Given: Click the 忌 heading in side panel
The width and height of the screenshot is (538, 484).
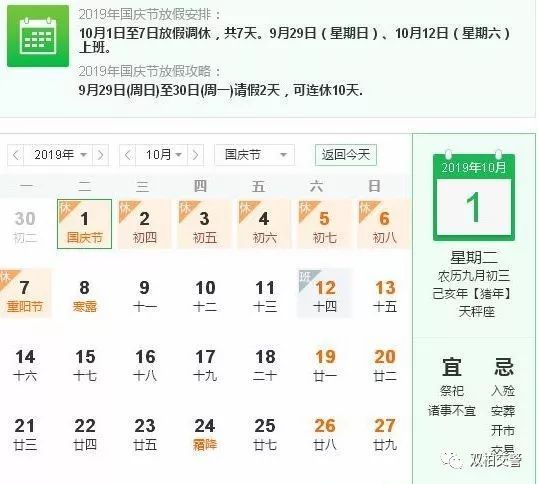Looking at the screenshot, I should click(x=504, y=367).
